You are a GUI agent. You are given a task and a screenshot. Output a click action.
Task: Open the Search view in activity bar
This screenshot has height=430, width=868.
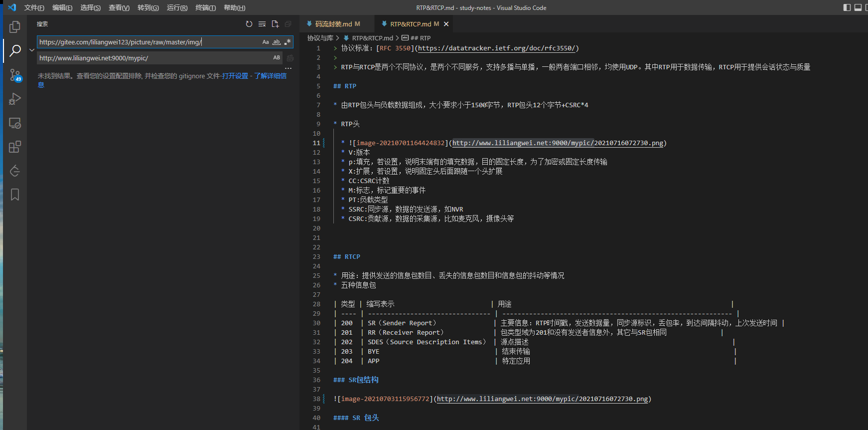tap(15, 50)
